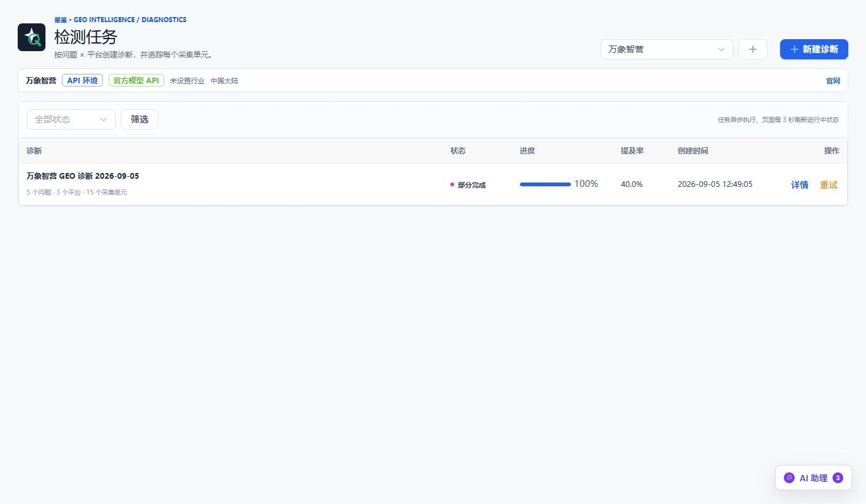
Task: Click the 提及率 column header
Action: click(x=632, y=151)
